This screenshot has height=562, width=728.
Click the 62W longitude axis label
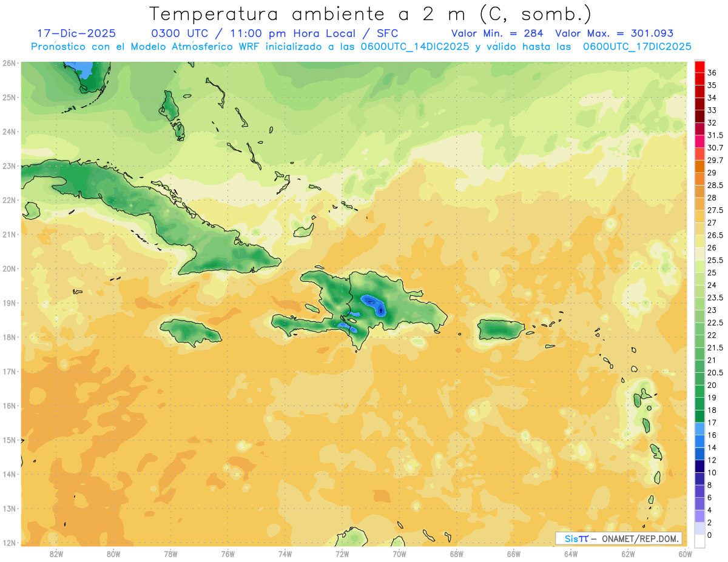click(628, 554)
